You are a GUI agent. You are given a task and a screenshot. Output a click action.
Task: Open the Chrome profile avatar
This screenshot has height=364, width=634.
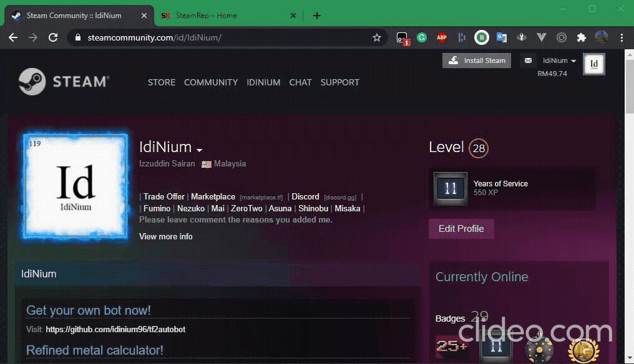(602, 37)
